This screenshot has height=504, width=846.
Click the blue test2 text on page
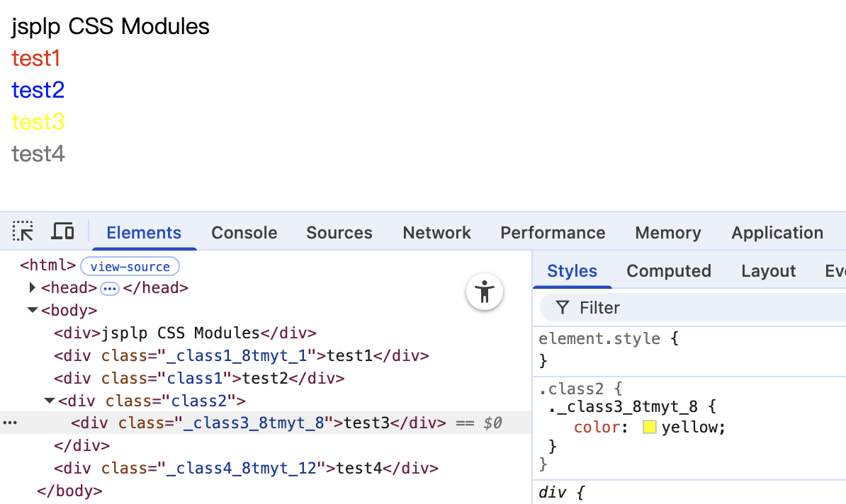click(38, 90)
